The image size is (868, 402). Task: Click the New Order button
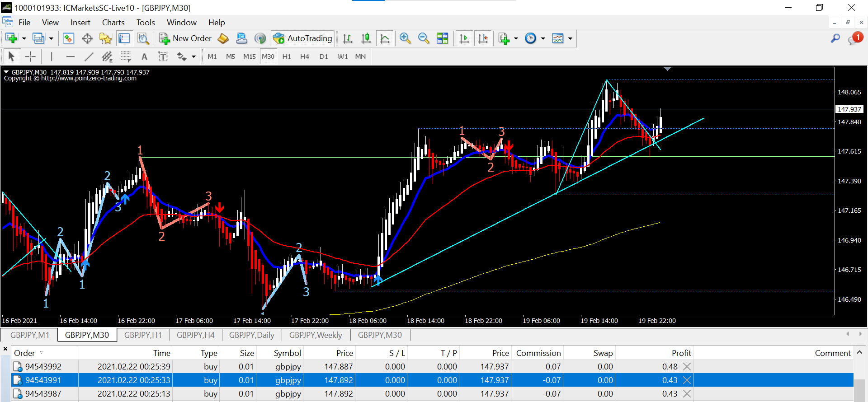tap(185, 38)
